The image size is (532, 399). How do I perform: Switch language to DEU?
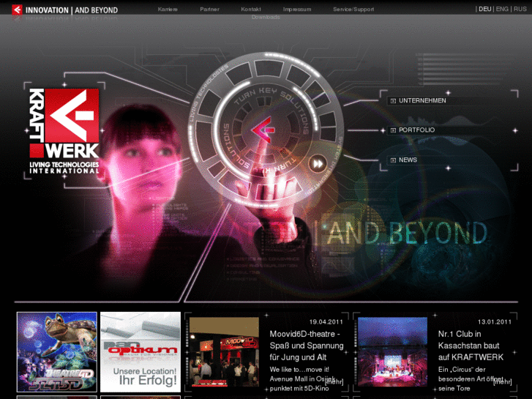(485, 10)
